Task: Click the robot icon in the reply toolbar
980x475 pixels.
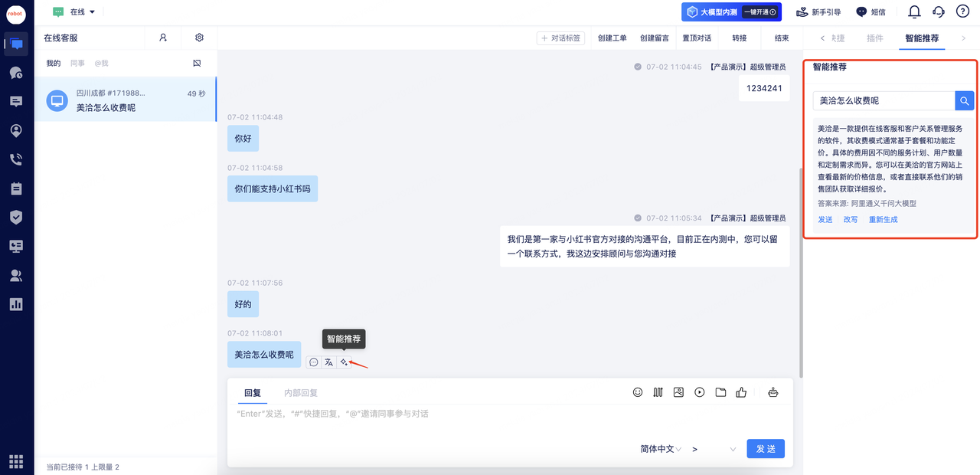Action: pos(773,392)
